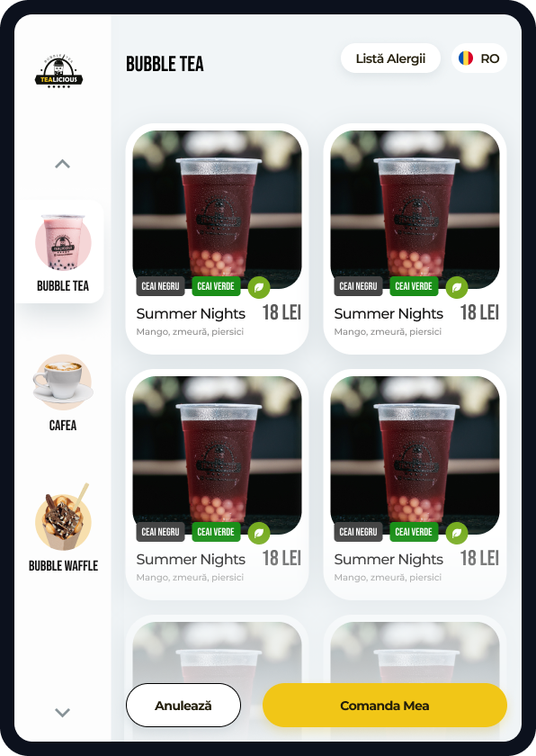The image size is (536, 756).
Task: Click the Anulează button
Action: click(x=183, y=705)
